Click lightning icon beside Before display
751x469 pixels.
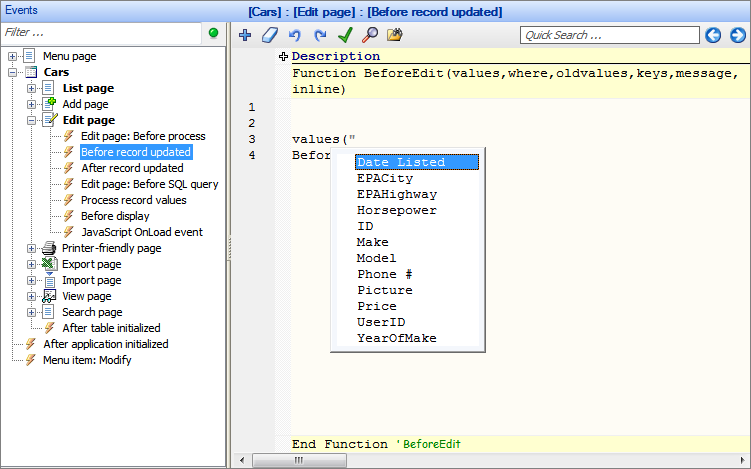pos(68,216)
